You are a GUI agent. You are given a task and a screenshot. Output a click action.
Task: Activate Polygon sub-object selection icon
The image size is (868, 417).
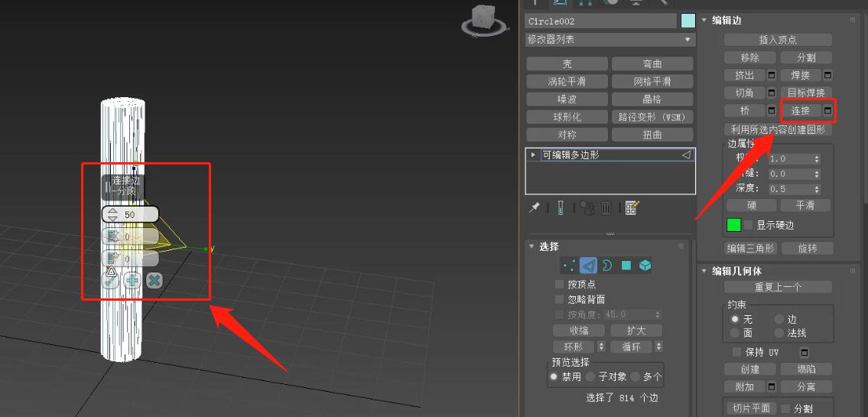[626, 266]
